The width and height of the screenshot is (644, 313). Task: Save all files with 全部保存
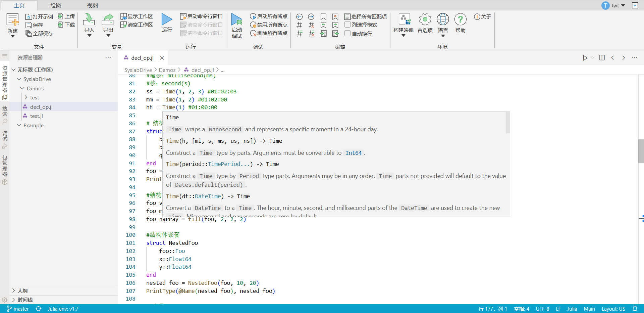point(39,33)
